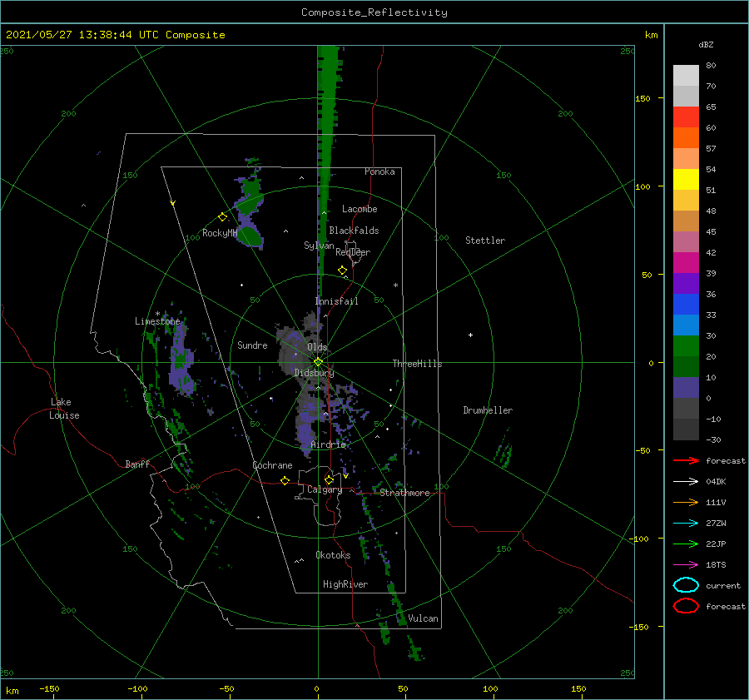Select the Lacombe city label
The height and width of the screenshot is (700, 749).
360,209
